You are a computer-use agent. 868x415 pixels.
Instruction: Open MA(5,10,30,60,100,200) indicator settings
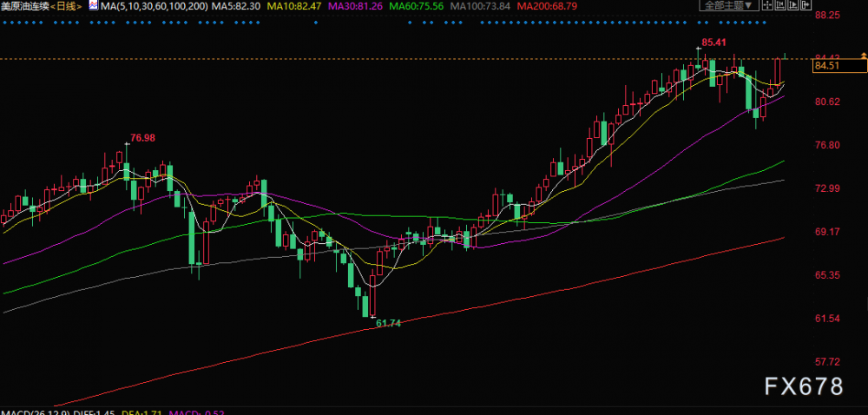pyautogui.click(x=155, y=6)
